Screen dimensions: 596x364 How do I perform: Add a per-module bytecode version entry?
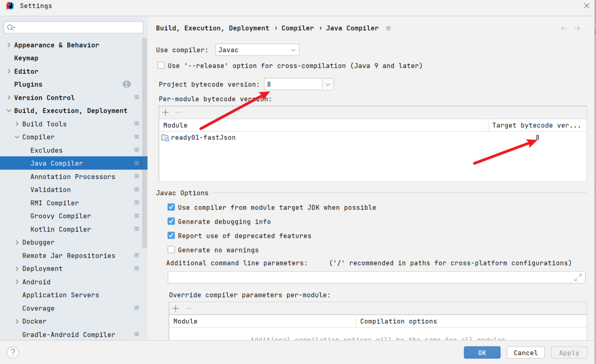[x=166, y=112]
